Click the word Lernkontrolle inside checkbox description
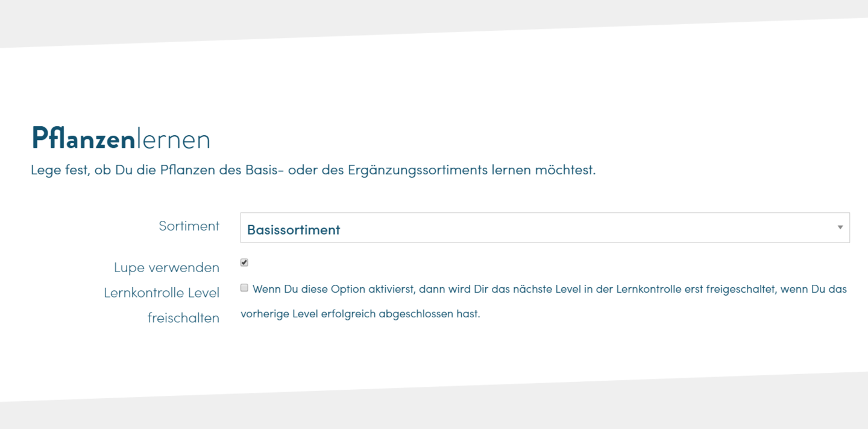The width and height of the screenshot is (868, 429). (649, 289)
